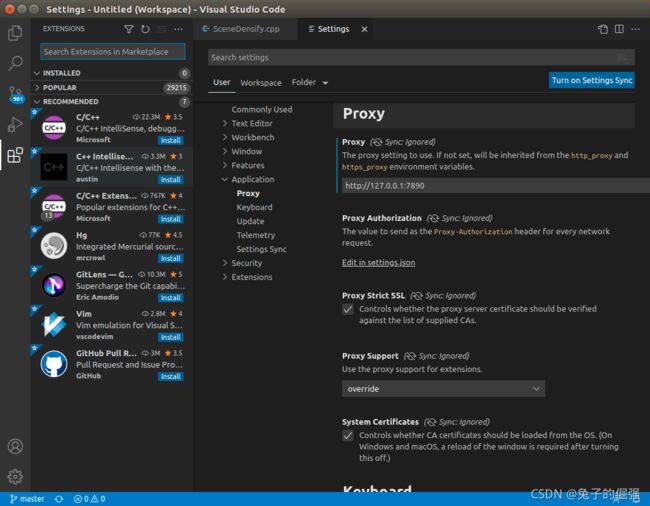
Task: Edit the Proxy URL input field
Action: 496,186
